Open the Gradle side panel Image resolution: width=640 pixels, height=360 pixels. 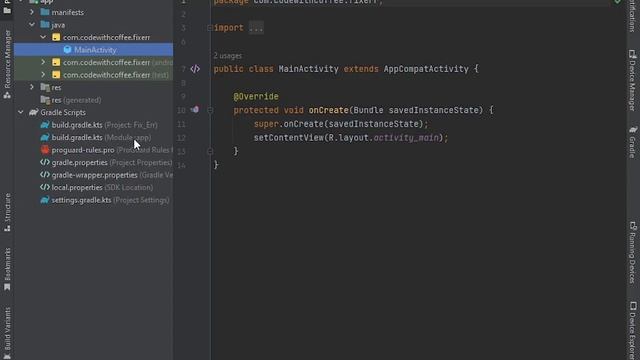click(633, 142)
